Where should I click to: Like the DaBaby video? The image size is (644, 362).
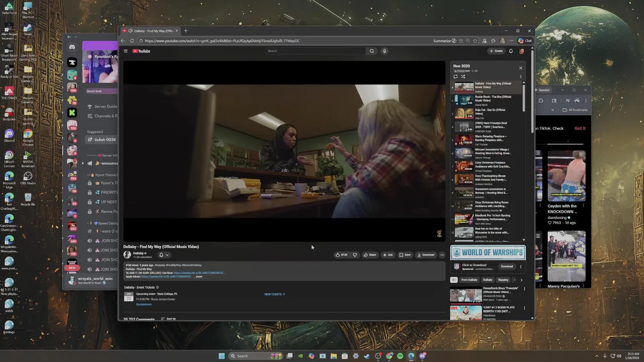(x=342, y=255)
